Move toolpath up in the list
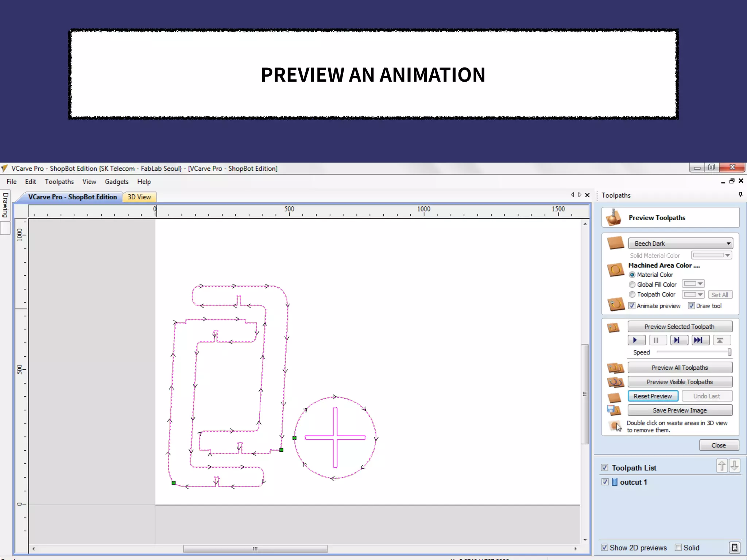 click(x=722, y=466)
